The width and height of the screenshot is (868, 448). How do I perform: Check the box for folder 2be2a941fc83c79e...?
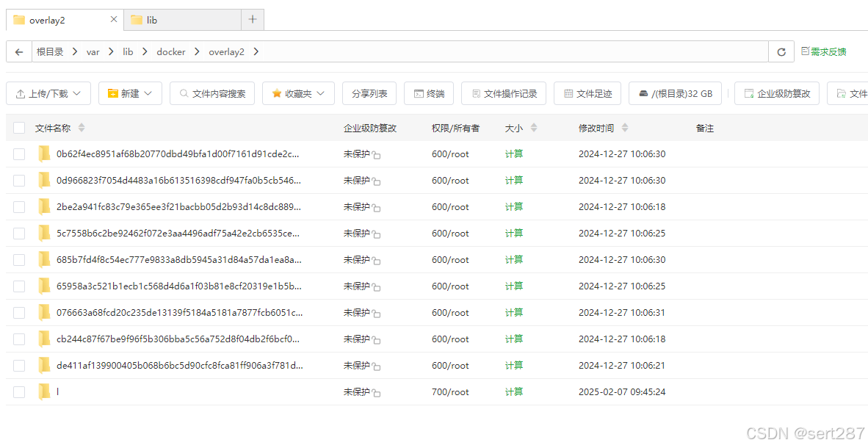[19, 207]
